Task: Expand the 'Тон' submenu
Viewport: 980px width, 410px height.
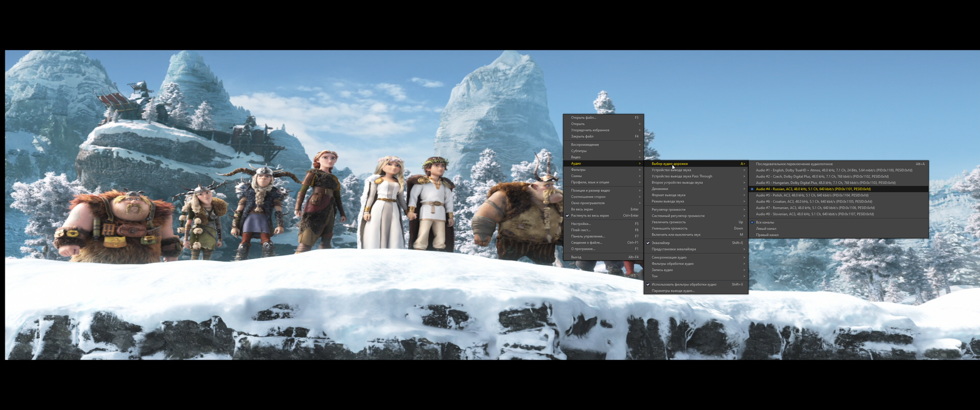Action: (x=696, y=276)
